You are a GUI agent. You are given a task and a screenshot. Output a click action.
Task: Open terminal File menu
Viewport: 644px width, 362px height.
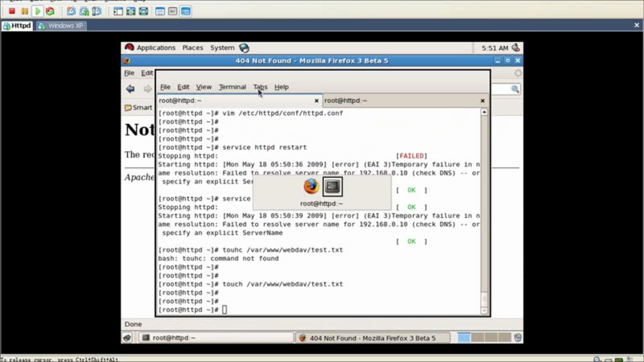(x=165, y=87)
